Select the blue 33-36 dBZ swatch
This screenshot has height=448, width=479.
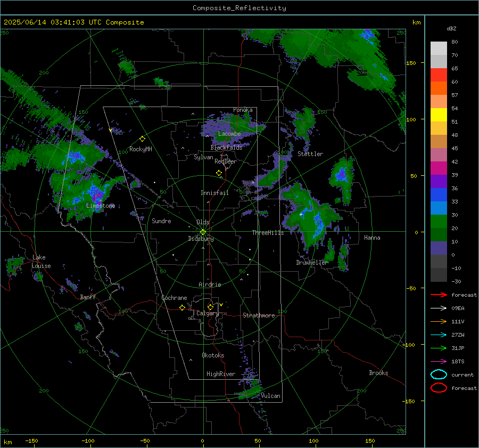click(439, 194)
